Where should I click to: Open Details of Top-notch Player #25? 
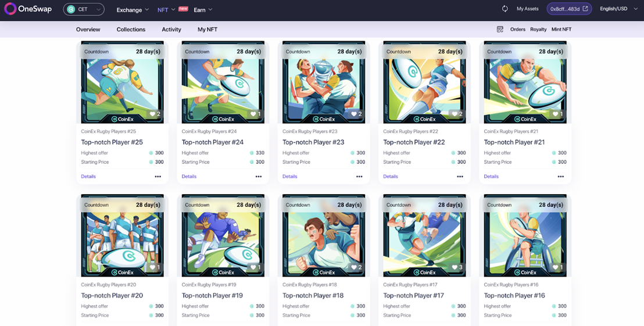88,176
